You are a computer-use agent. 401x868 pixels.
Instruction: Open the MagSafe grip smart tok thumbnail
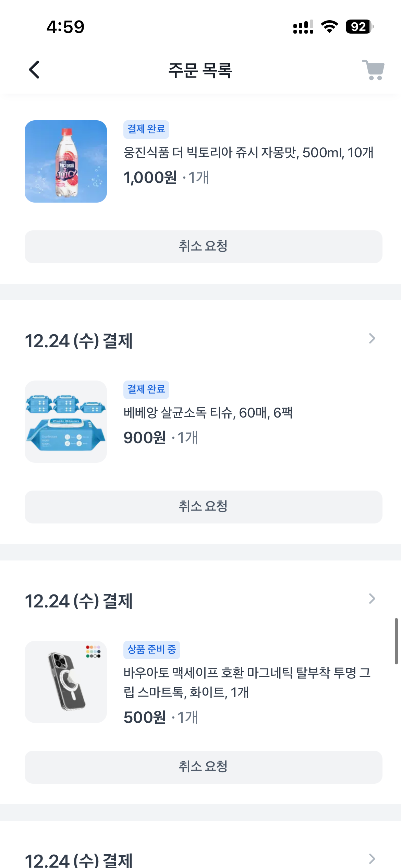(66, 682)
